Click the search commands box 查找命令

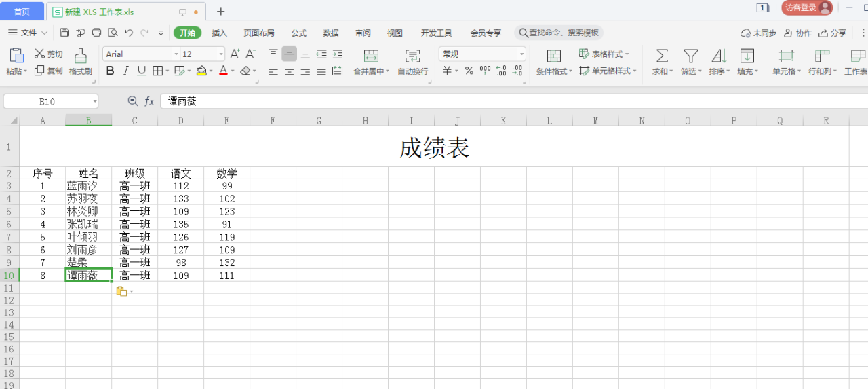(x=559, y=33)
